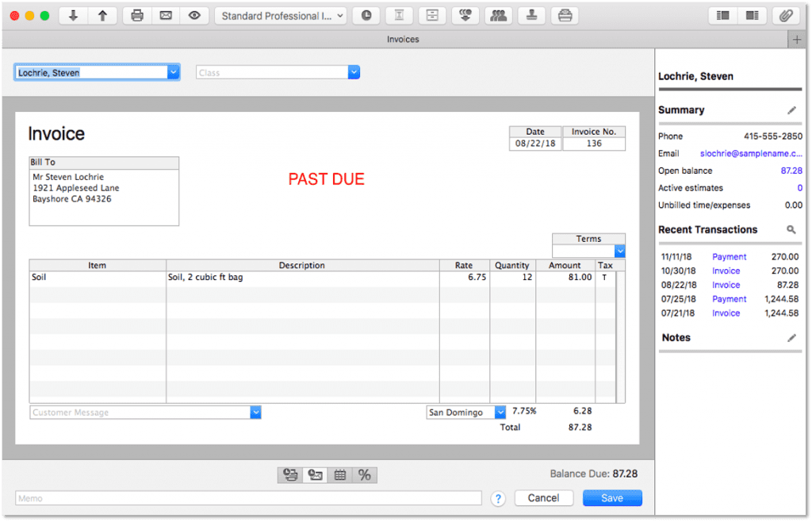812x522 pixels.
Task: Click the Tax column header
Action: tap(605, 265)
